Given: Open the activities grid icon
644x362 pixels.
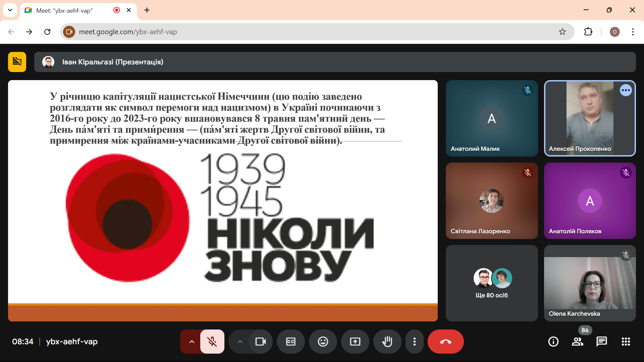Looking at the screenshot, I should click(x=626, y=342).
